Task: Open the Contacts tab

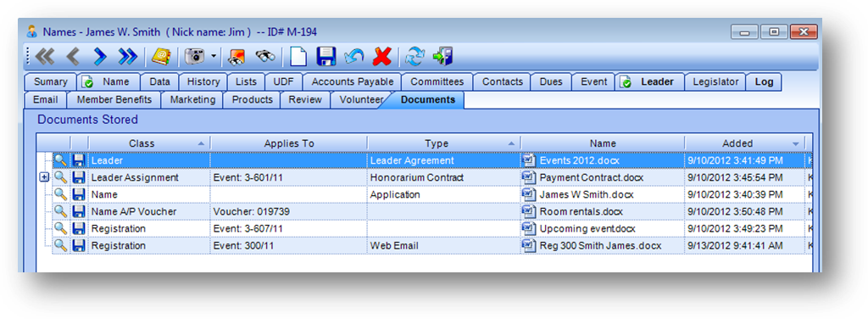Action: pyautogui.click(x=503, y=82)
